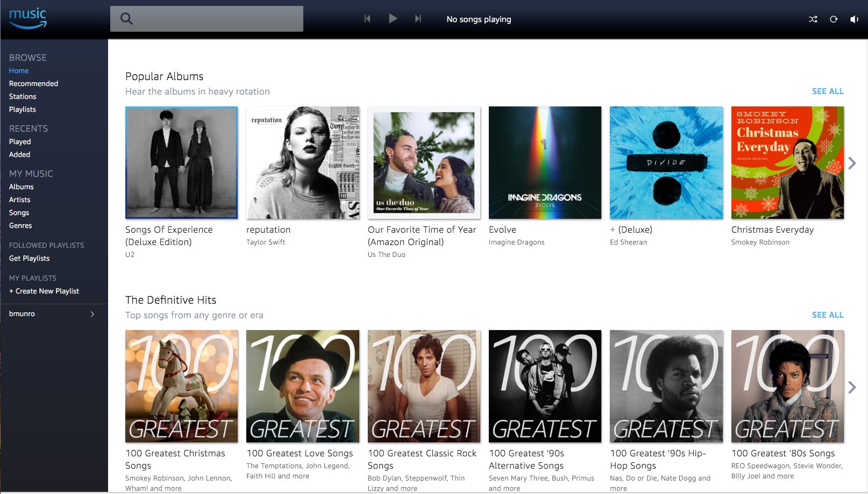Skip to next track
This screenshot has height=494, width=868.
point(418,19)
